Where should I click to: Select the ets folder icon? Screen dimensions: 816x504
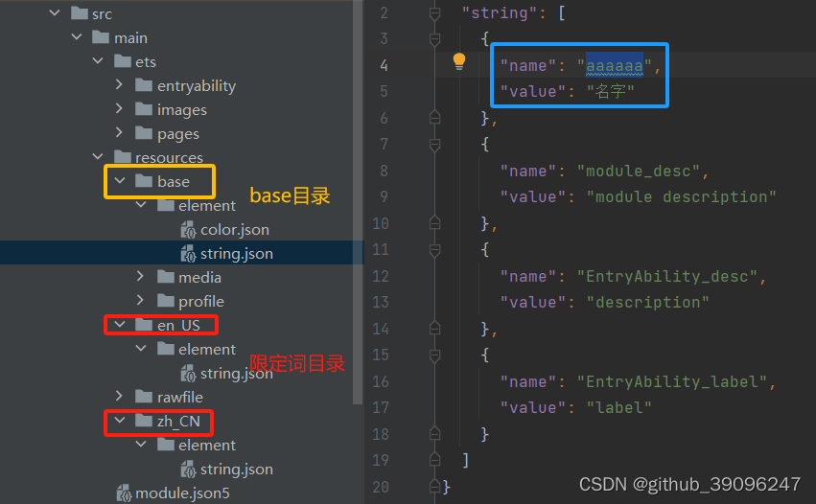[x=123, y=61]
